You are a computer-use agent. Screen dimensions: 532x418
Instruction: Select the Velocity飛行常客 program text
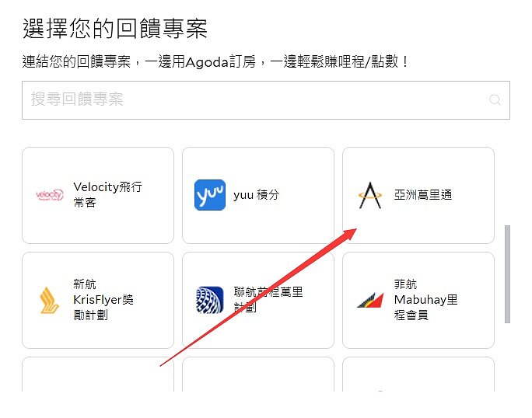click(x=107, y=194)
